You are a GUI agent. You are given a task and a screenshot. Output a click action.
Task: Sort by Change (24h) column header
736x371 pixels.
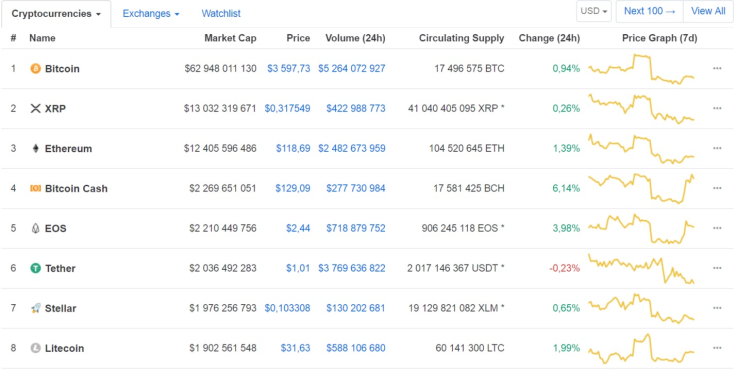(549, 38)
